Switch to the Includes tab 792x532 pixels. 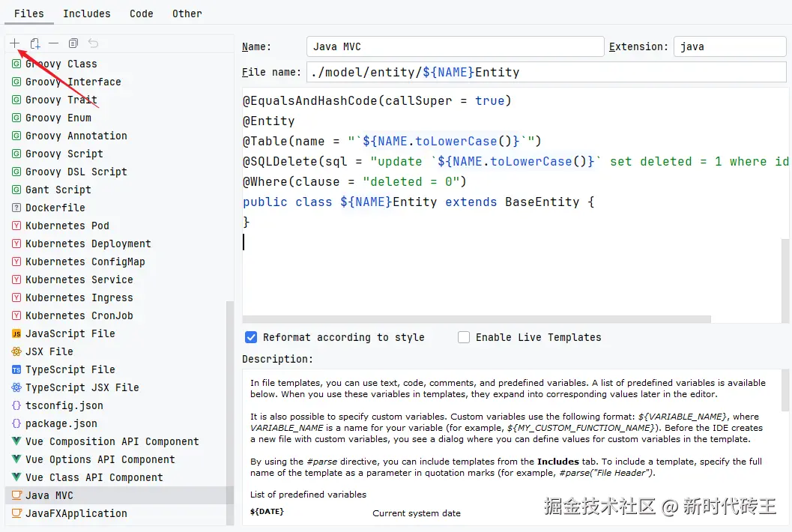(x=87, y=13)
